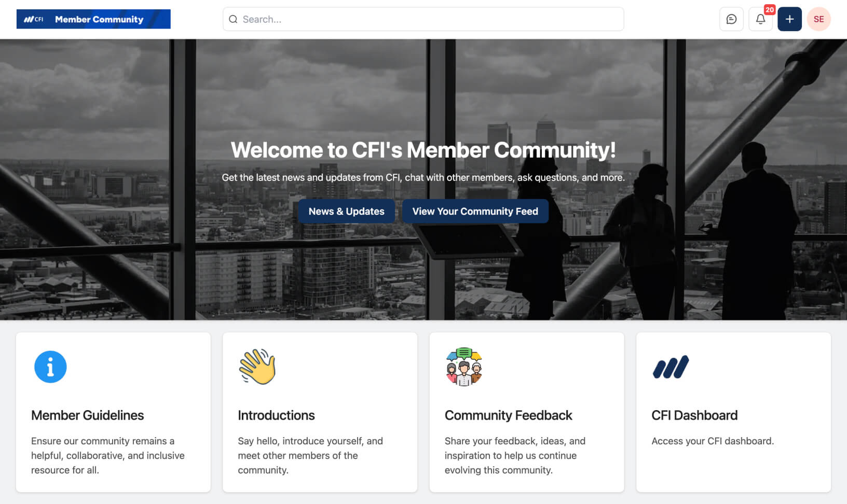Click the community people chat icon
This screenshot has width=847, height=504.
[x=464, y=367]
